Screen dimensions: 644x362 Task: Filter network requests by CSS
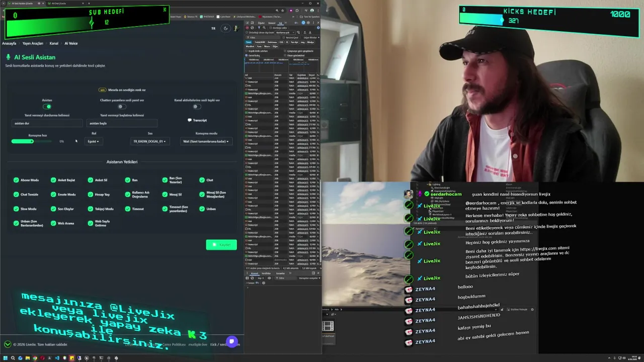[x=281, y=42]
